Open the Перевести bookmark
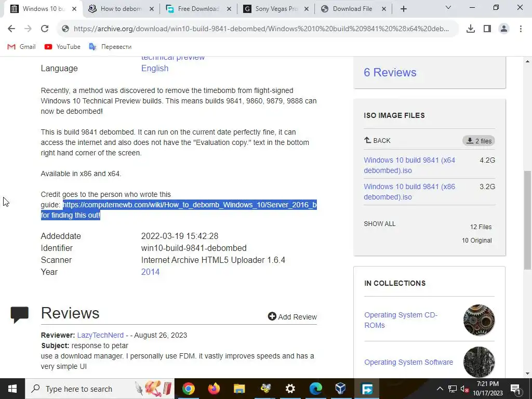 pyautogui.click(x=110, y=47)
